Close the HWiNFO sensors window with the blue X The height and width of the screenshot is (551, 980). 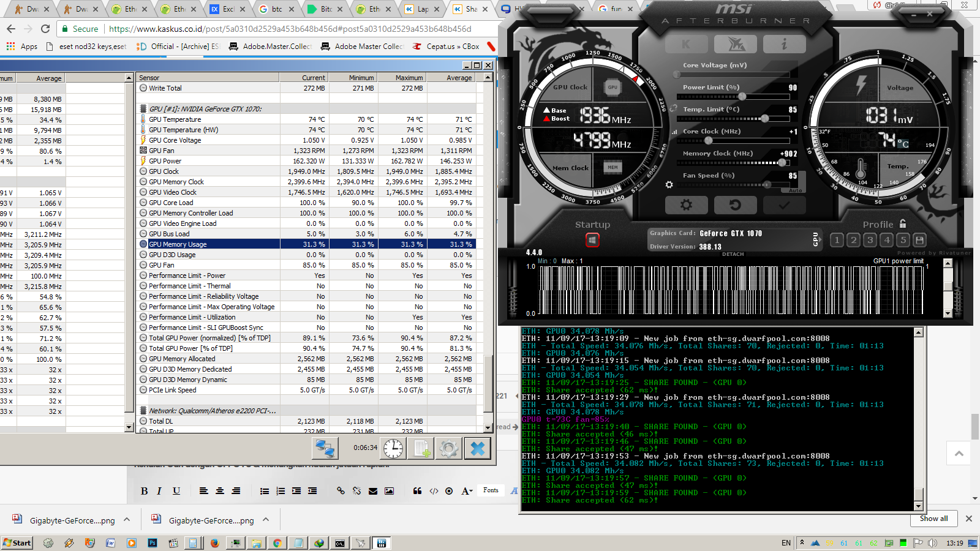[x=478, y=449]
